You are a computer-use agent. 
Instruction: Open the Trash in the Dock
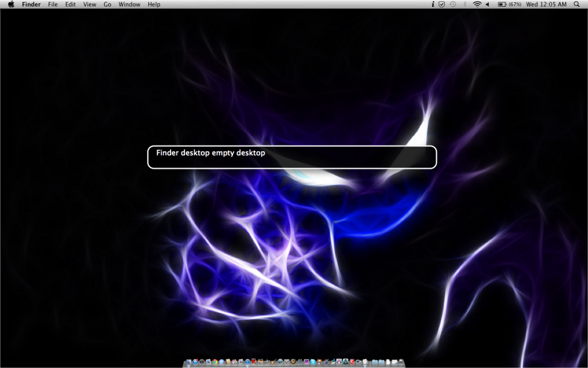[401, 362]
